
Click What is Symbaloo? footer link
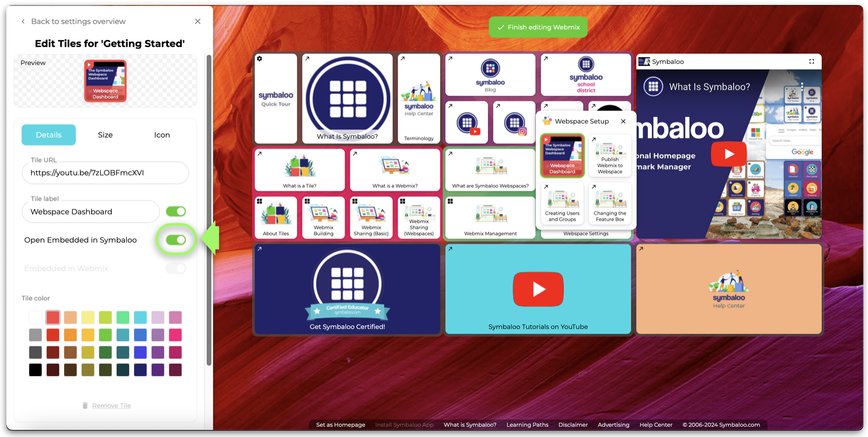(470, 425)
